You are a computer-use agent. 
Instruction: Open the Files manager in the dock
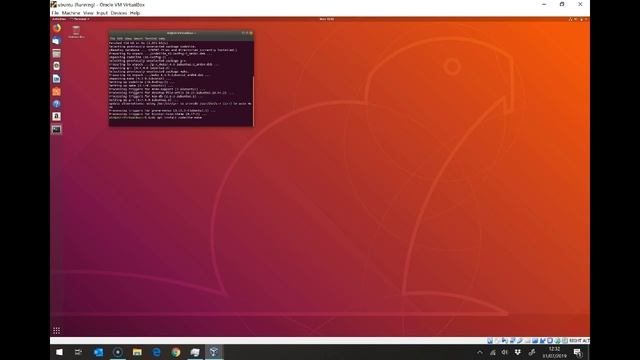click(x=57, y=53)
